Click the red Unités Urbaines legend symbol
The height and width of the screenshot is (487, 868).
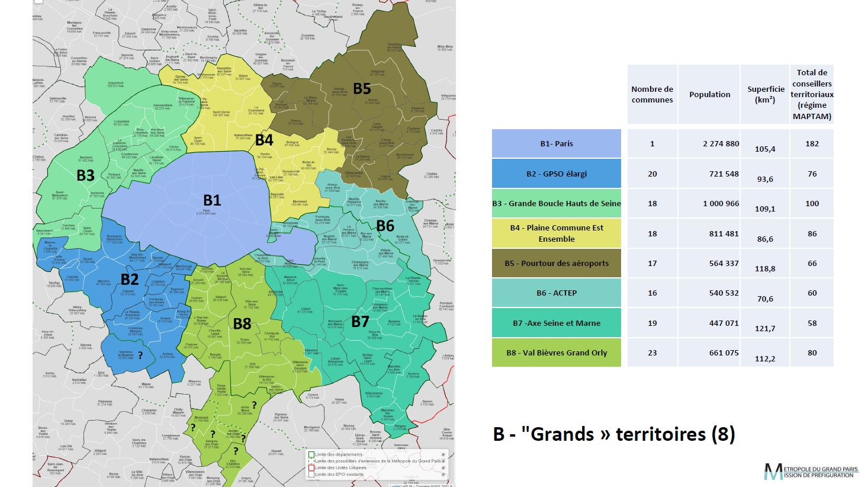311,468
